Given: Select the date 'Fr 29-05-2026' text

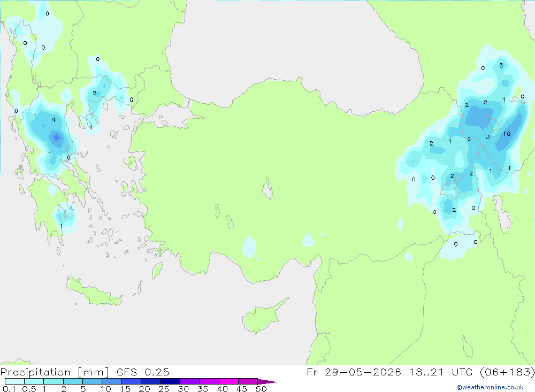Looking at the screenshot, I should click(354, 372).
